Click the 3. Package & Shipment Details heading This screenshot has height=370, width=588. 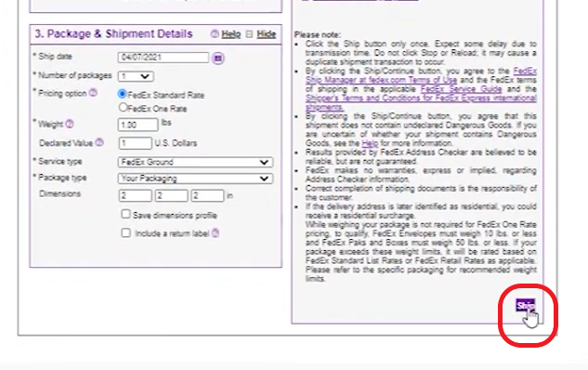113,33
